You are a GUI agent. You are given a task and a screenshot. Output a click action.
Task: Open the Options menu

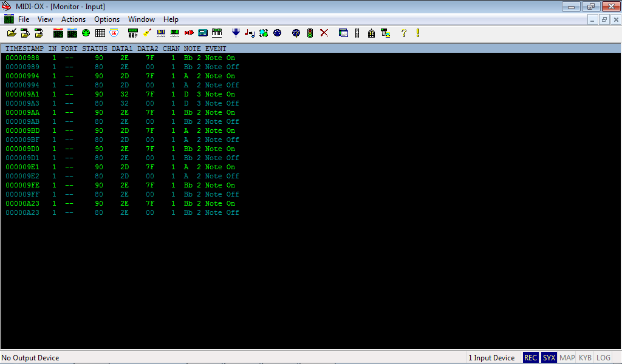click(x=107, y=19)
